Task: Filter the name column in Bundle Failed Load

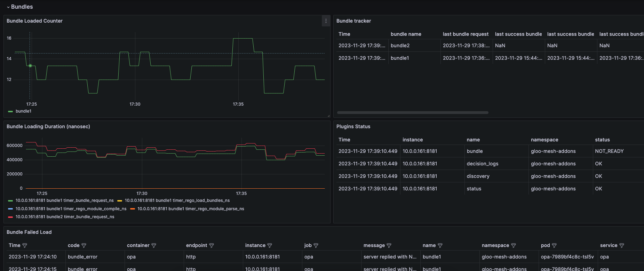Action: (x=440, y=245)
